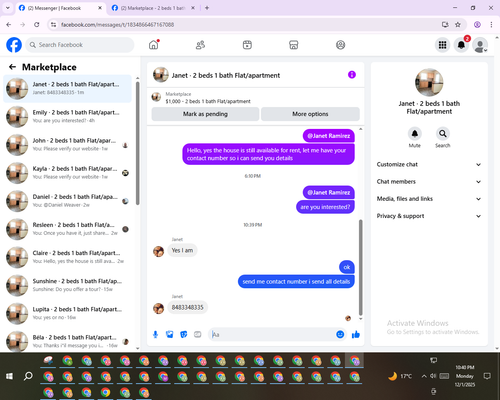
Task: Open Kayla conversation in chat list
Action: [67, 173]
